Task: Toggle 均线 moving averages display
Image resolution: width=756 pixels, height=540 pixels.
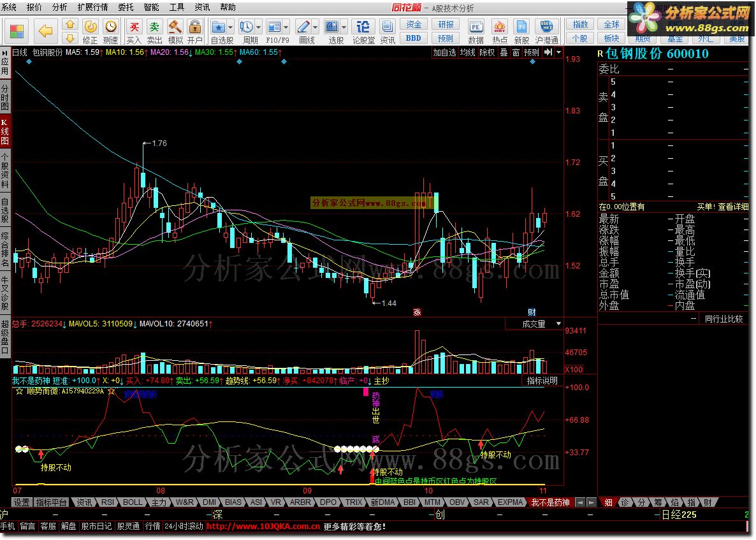Action: [468, 52]
